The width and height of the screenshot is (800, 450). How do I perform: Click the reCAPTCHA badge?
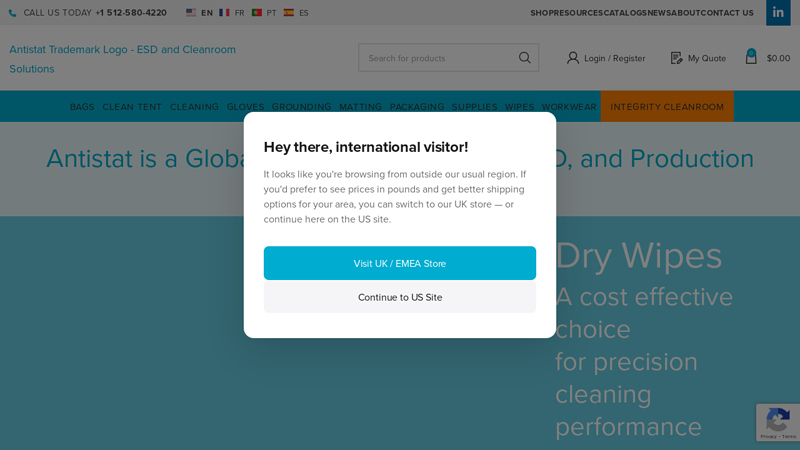777,422
